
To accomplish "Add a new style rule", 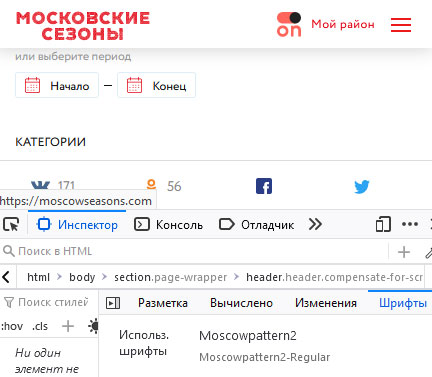I will coord(68,326).
